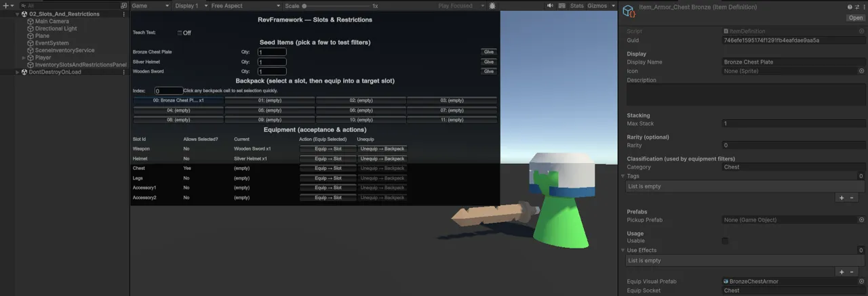Enable the Usable checkbox
The image size is (868, 296).
click(725, 240)
